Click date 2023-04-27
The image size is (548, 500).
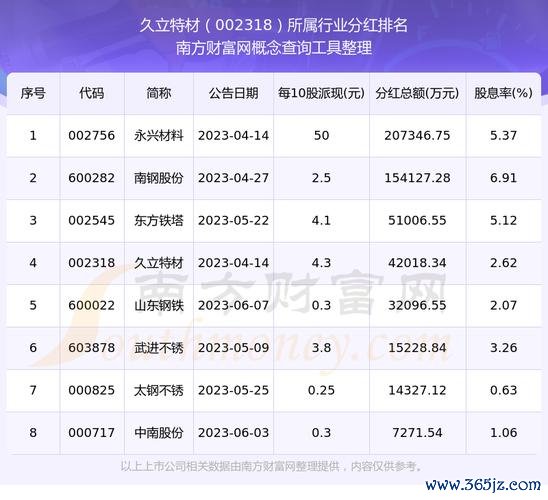pyautogui.click(x=233, y=178)
